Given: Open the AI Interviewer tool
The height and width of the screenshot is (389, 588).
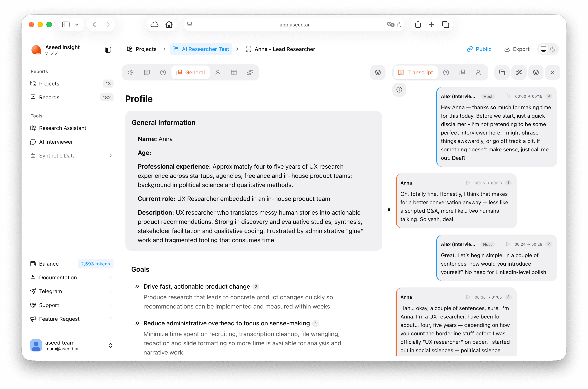Looking at the screenshot, I should 56,142.
